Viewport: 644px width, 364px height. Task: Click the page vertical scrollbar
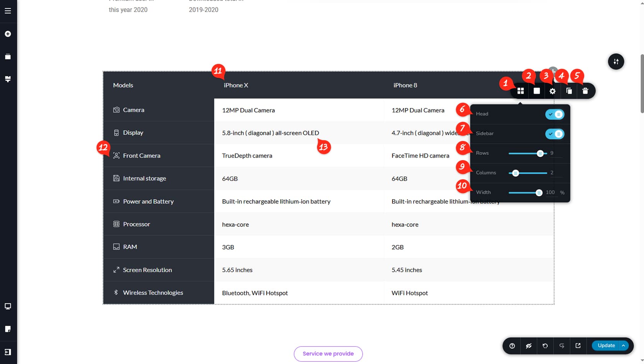click(x=642, y=84)
